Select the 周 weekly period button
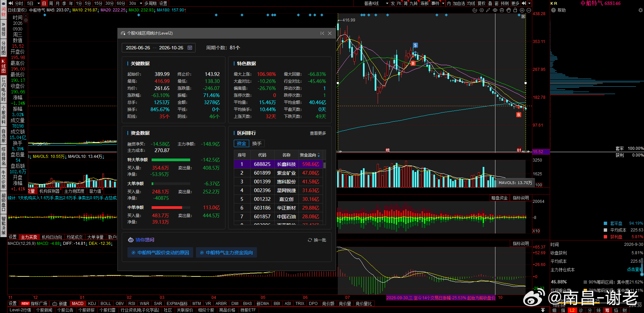Viewport: 644px width, 313px height. click(51, 3)
